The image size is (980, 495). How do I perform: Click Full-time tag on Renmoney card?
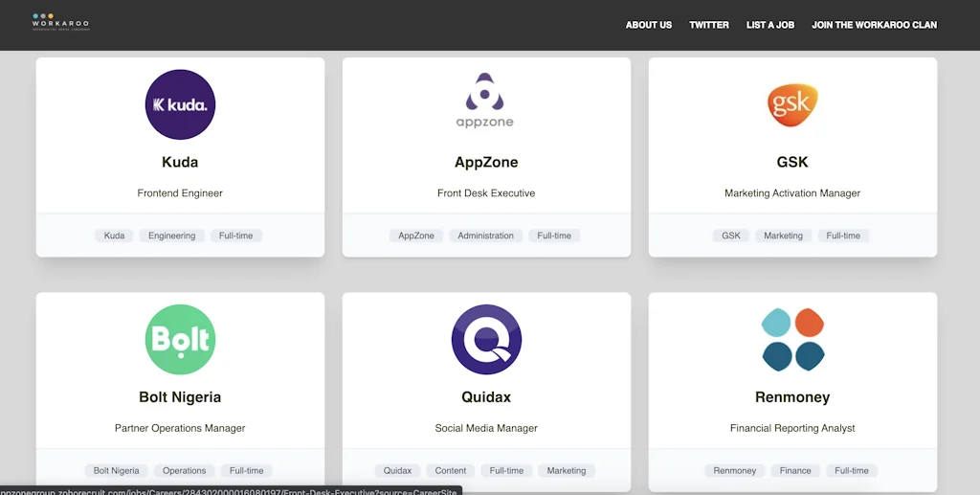[852, 471]
